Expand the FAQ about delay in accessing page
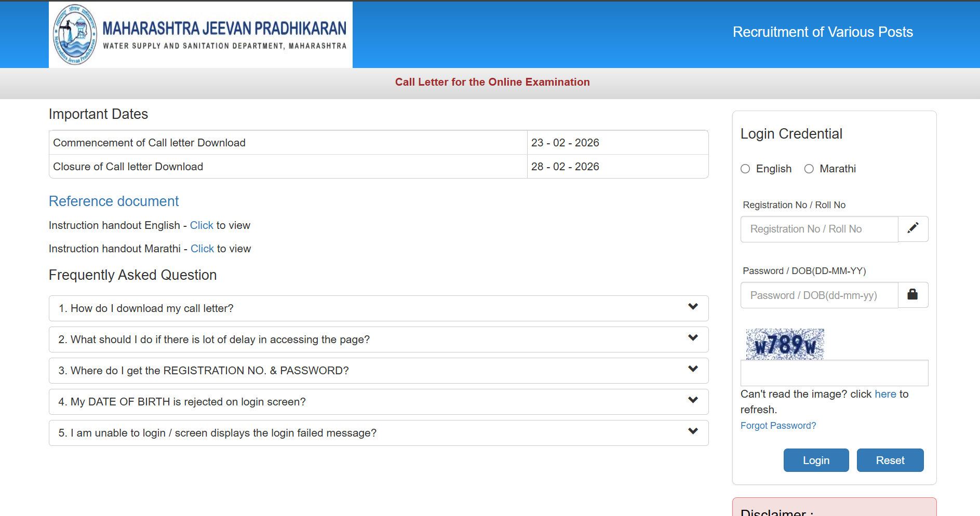Viewport: 980px width, 516px height. click(378, 340)
